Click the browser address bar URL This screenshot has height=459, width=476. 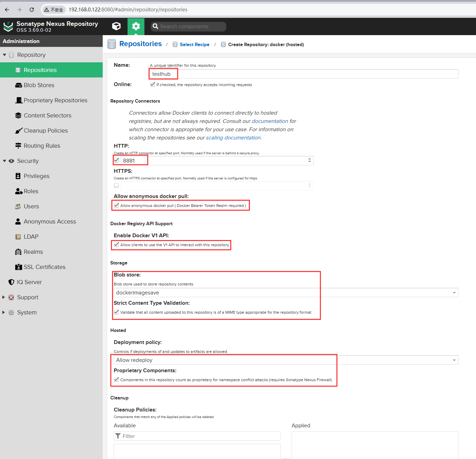coord(128,10)
